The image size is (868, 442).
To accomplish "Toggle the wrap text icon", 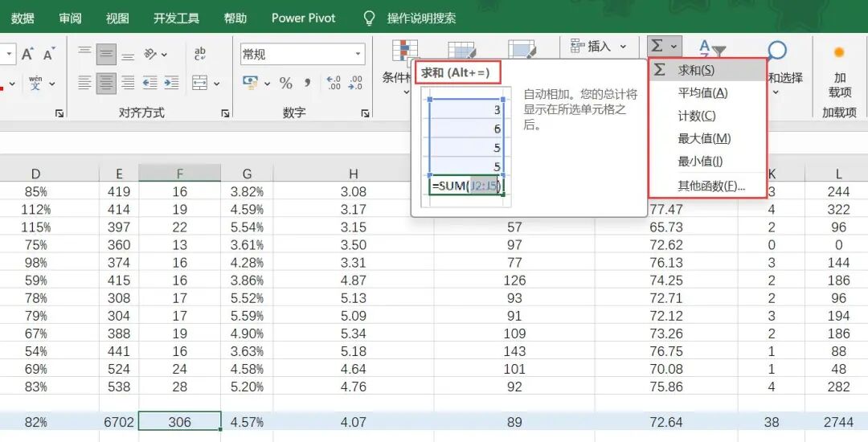I will pyautogui.click(x=200, y=54).
